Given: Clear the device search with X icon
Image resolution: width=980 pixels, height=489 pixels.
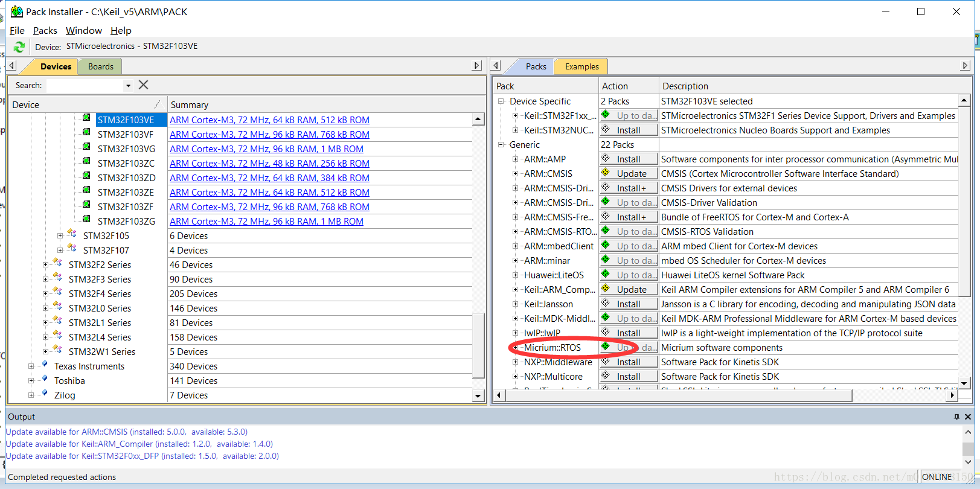Looking at the screenshot, I should tap(143, 85).
